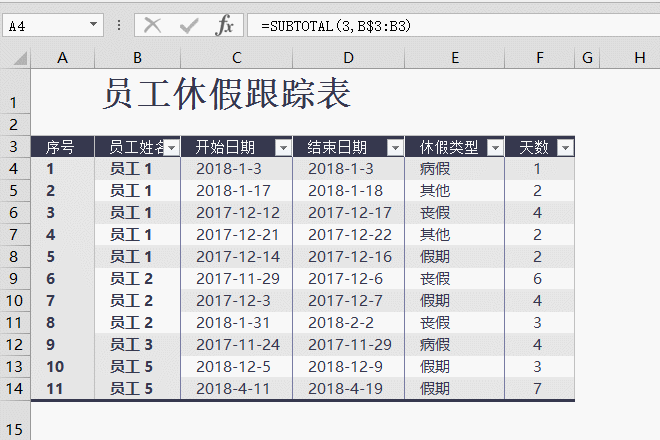Viewport: 660px width, 440px height.
Task: Select row 2 header
Action: pyautogui.click(x=14, y=125)
